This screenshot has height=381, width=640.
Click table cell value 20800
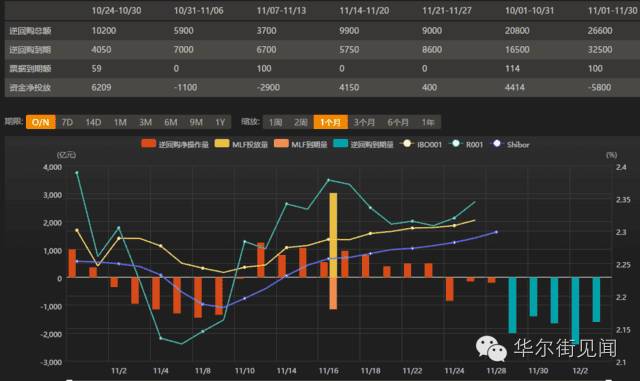click(x=517, y=31)
